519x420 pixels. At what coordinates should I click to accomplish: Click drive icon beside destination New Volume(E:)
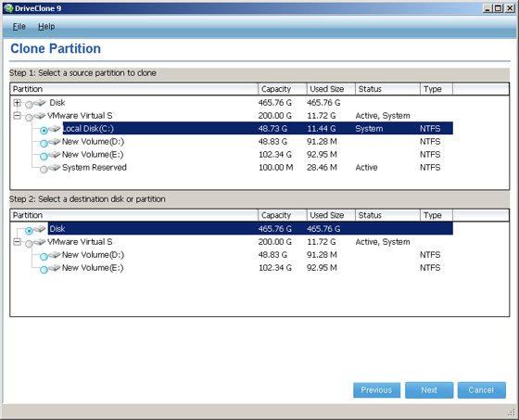(x=55, y=268)
